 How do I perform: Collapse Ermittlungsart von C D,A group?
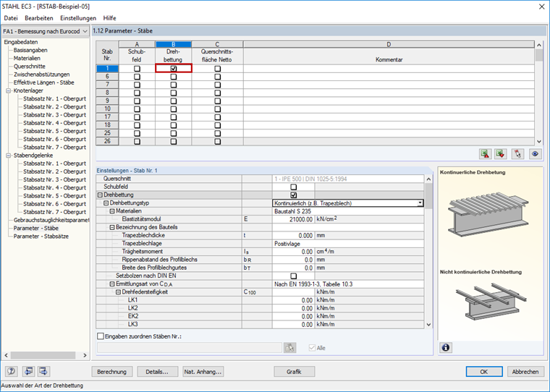tap(112, 284)
